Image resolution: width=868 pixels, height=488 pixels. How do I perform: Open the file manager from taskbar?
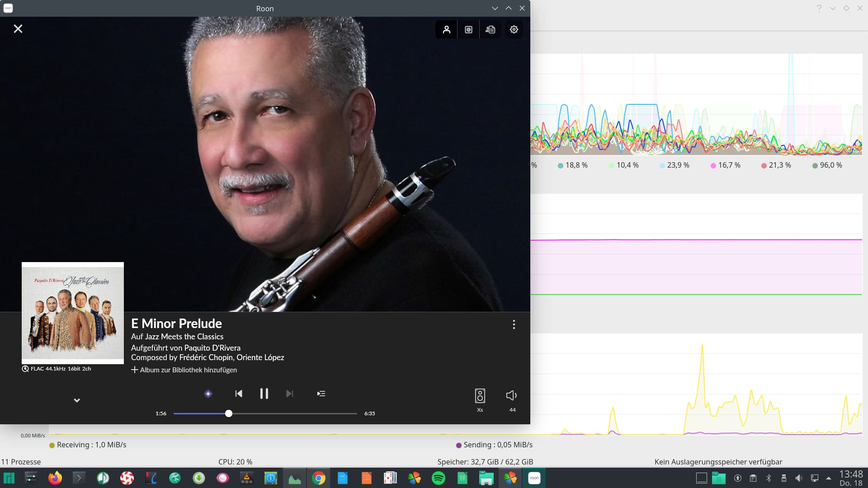coord(486,478)
